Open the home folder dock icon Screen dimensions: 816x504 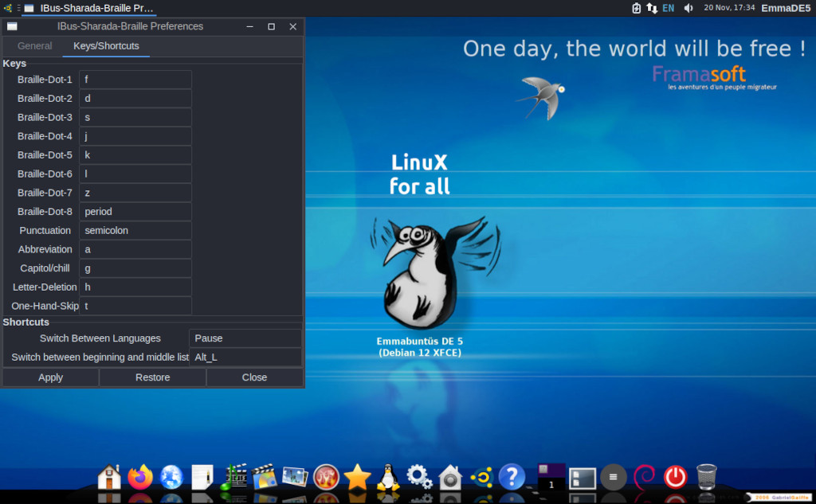109,477
